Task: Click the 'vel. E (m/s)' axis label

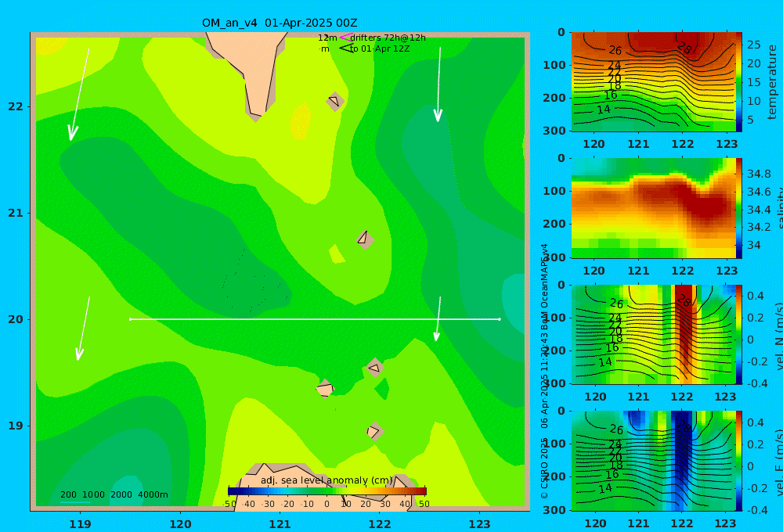Action: click(x=780, y=462)
